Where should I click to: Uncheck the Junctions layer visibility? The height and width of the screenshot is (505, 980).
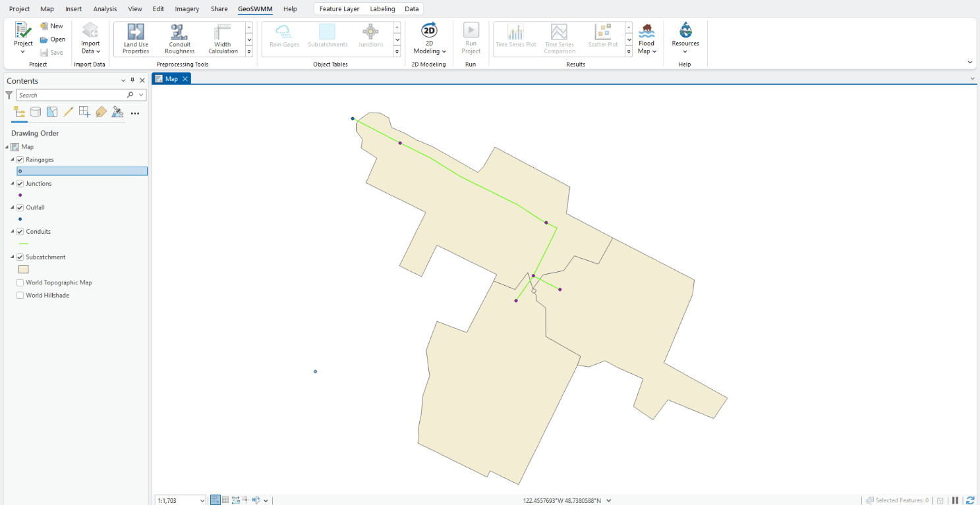(20, 183)
